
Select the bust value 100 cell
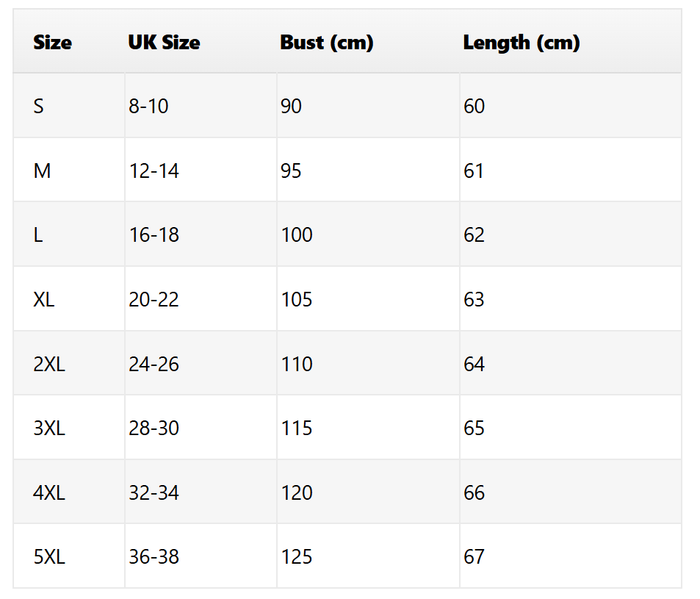tap(297, 235)
